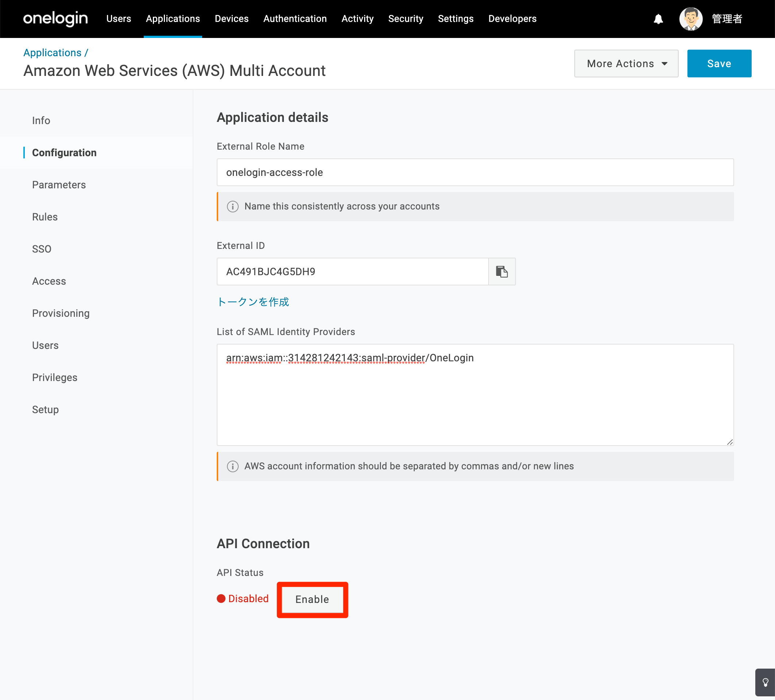Open the 管理者 user menu
Screen dimensions: 775x700
[x=726, y=19]
